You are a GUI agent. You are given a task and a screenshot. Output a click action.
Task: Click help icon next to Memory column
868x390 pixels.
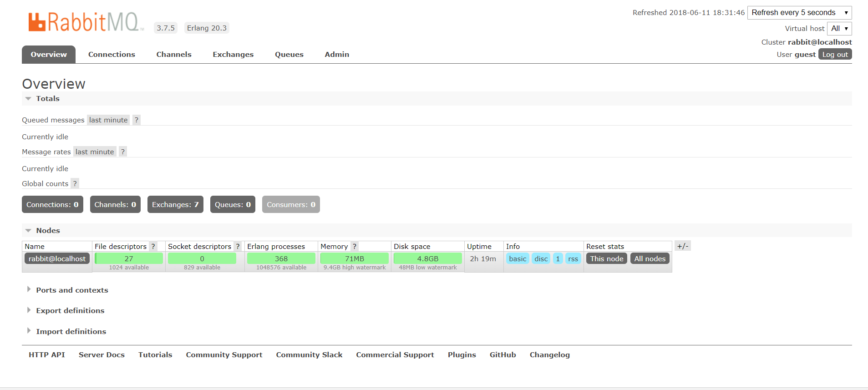pyautogui.click(x=354, y=246)
